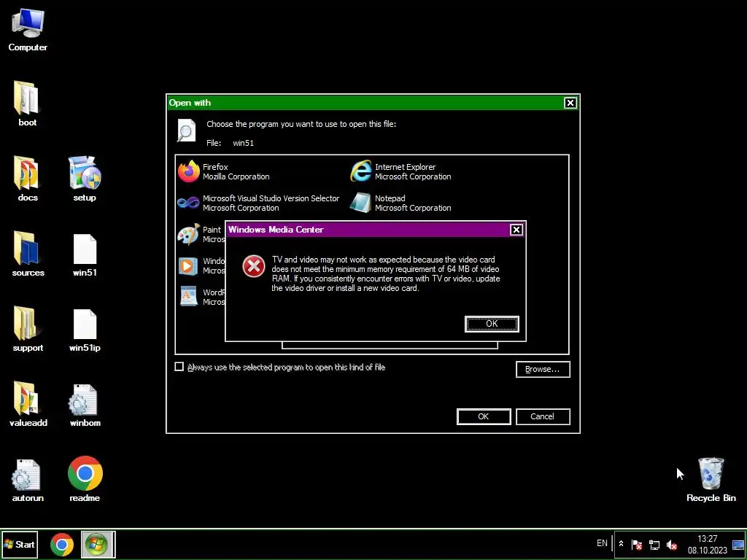Select the Recycle Bin icon
This screenshot has height=560, width=747.
[x=711, y=479]
